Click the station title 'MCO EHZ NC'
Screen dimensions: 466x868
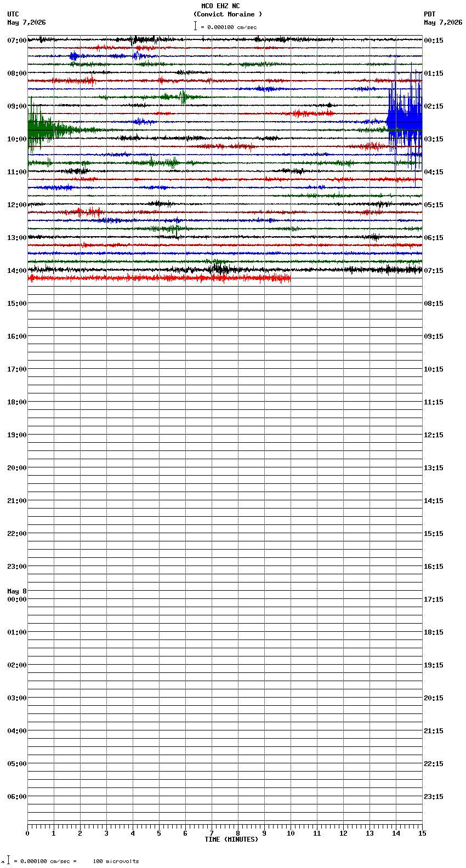click(x=220, y=6)
